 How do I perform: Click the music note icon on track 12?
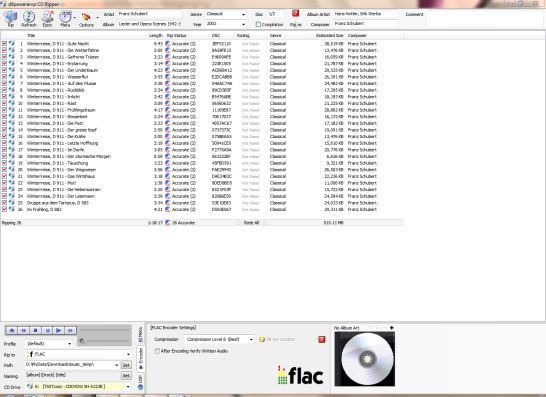coord(12,116)
